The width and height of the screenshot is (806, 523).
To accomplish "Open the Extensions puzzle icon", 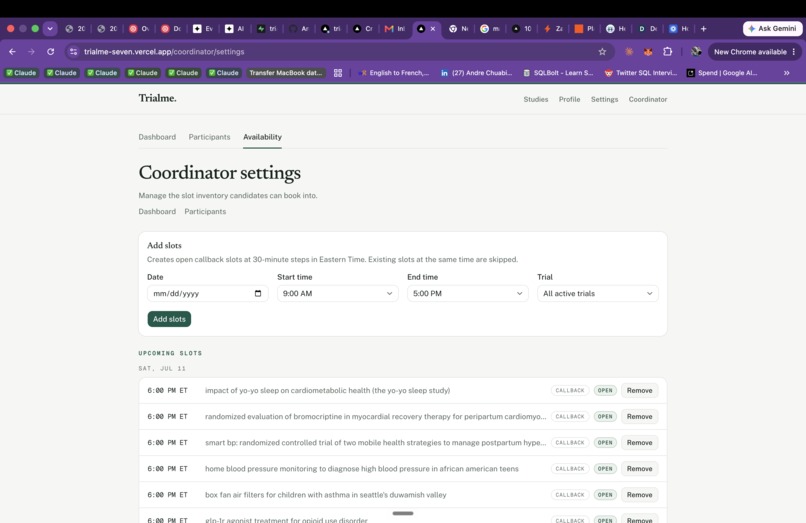I will pos(667,51).
